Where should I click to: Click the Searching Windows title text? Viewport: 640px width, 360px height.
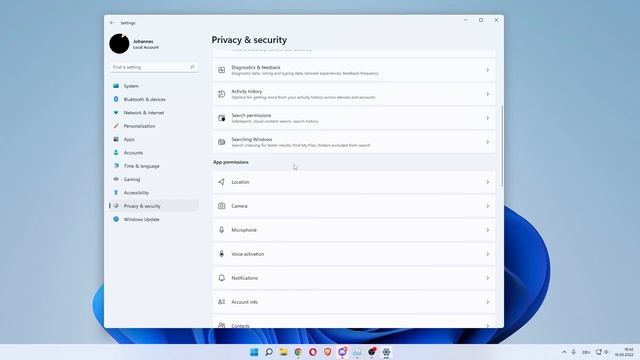click(x=251, y=139)
